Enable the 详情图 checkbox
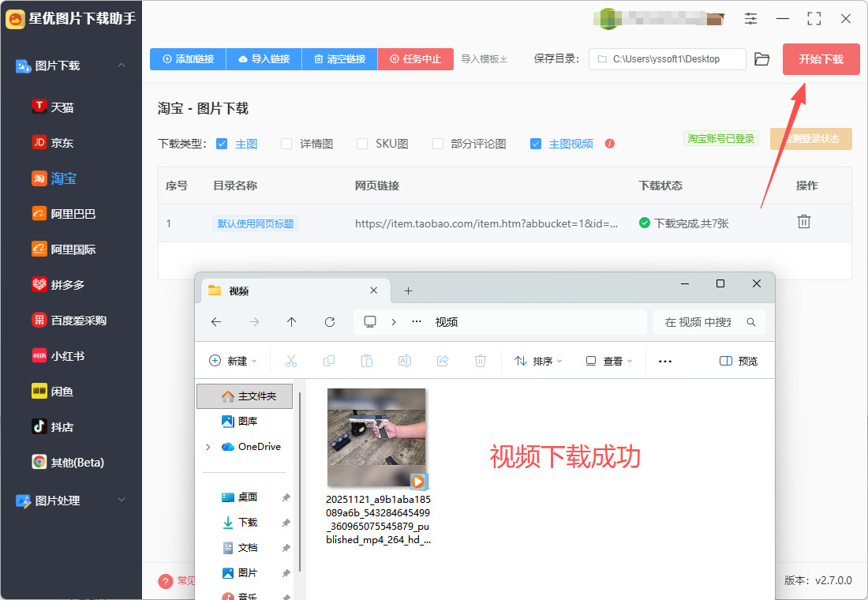Viewport: 868px width, 600px height. (286, 144)
